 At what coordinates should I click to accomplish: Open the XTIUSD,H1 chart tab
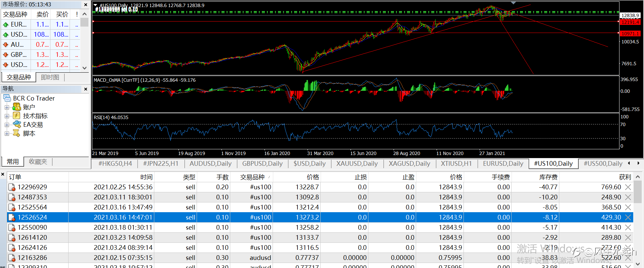coord(456,164)
